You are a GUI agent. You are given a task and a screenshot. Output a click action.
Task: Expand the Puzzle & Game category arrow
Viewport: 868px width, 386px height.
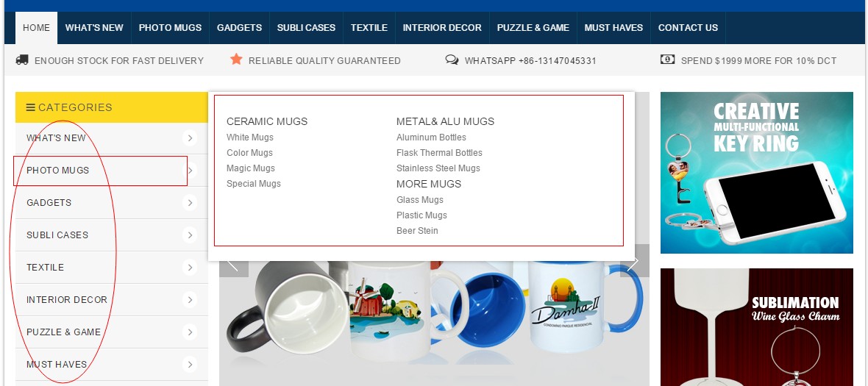point(190,332)
